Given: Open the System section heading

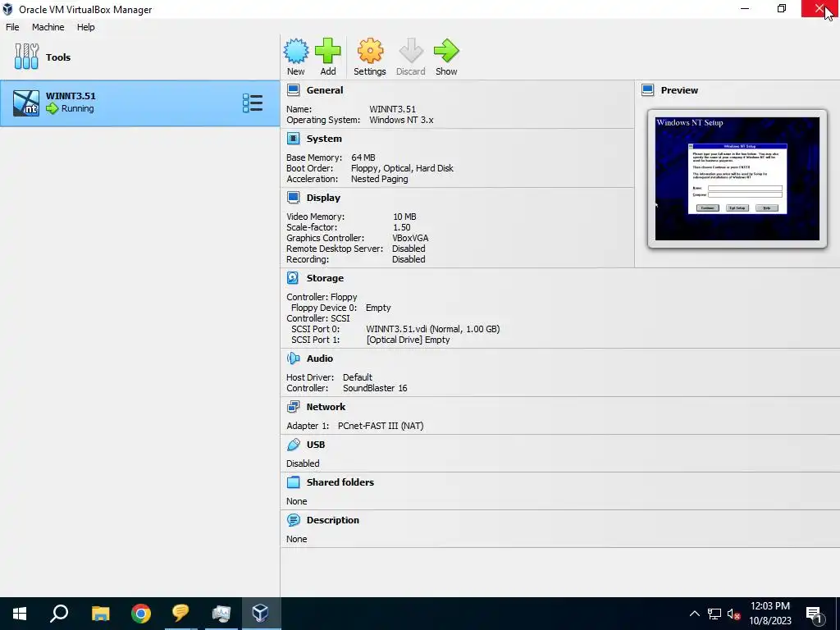Looking at the screenshot, I should pyautogui.click(x=324, y=139).
